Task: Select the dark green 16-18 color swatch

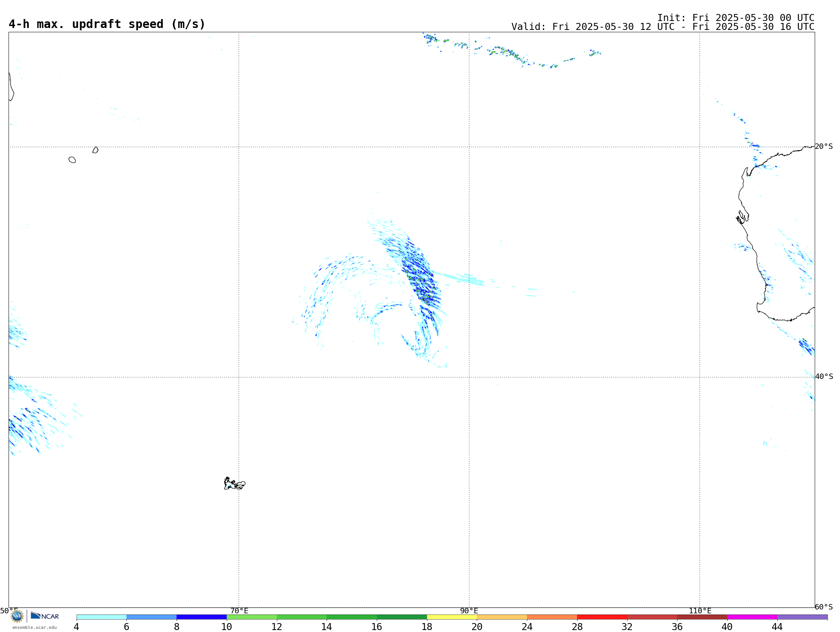Action: [402, 617]
